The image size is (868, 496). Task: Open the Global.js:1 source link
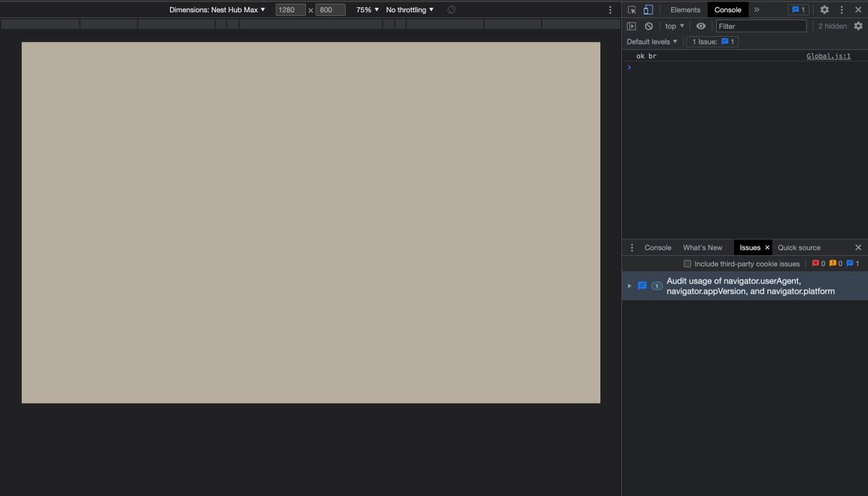click(828, 56)
